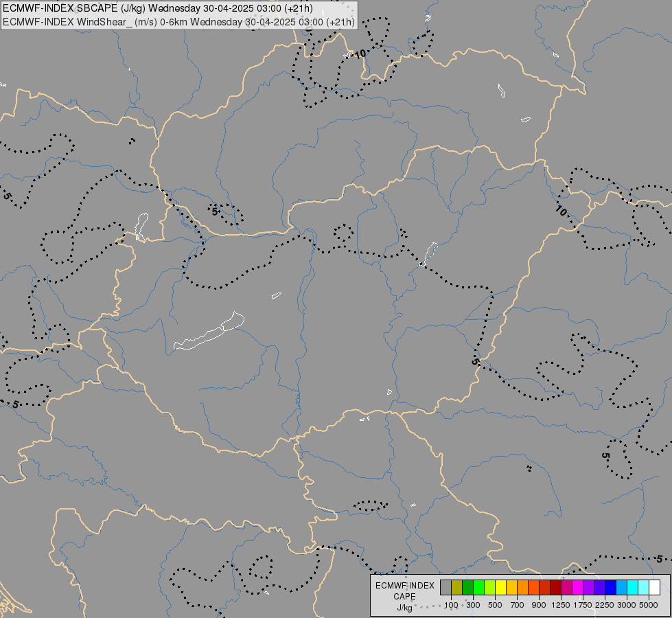Click the 1250 legend tick value

(561, 605)
